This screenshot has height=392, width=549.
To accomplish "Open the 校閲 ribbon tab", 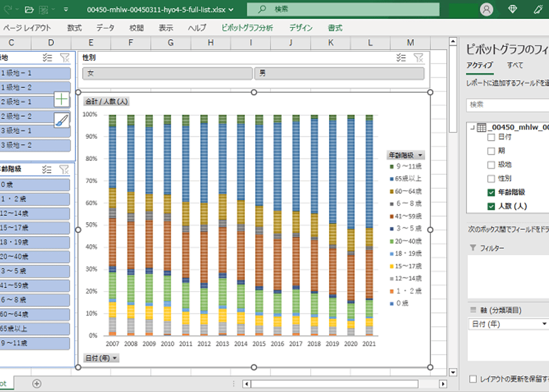I will 137,28.
